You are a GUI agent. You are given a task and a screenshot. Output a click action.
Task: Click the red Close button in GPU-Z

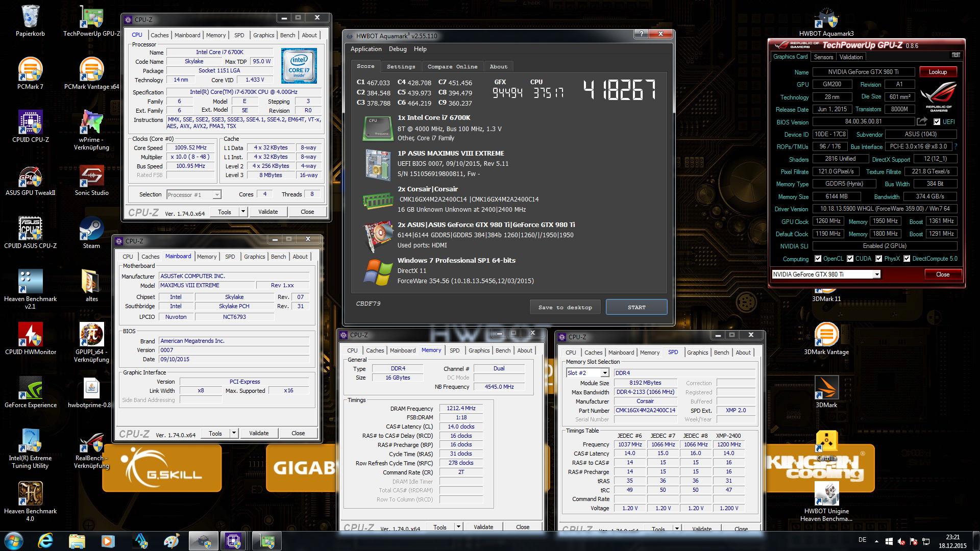pos(943,274)
